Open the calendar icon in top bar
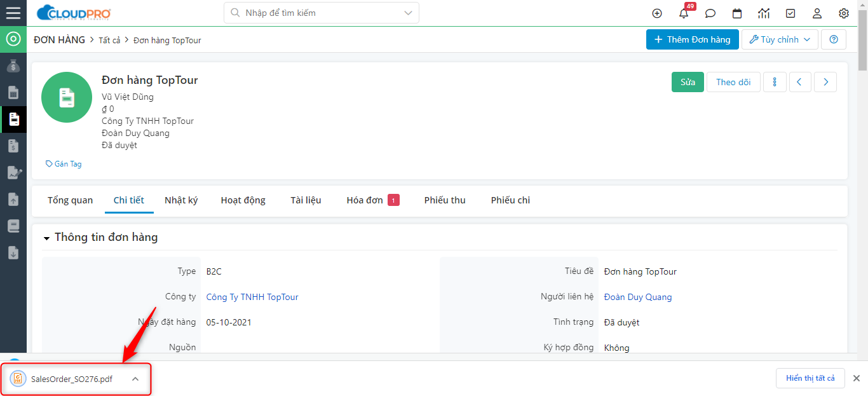Image resolution: width=868 pixels, height=396 pixels. [x=737, y=13]
